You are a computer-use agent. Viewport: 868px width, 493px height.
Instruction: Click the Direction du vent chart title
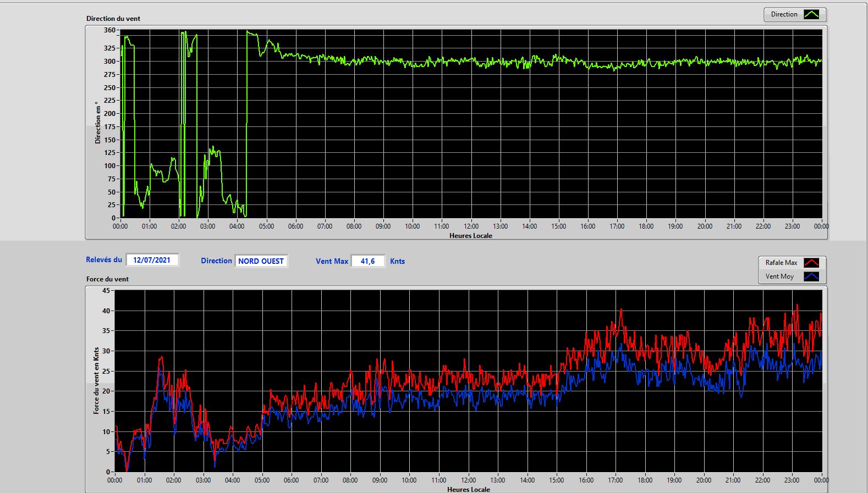tap(113, 18)
